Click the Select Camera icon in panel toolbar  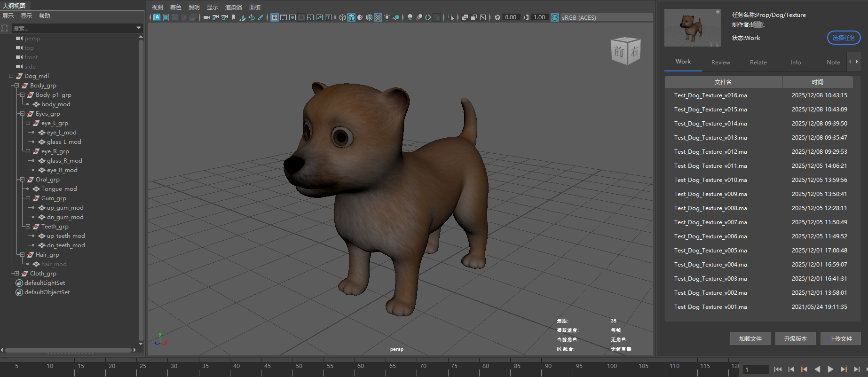coord(207,17)
